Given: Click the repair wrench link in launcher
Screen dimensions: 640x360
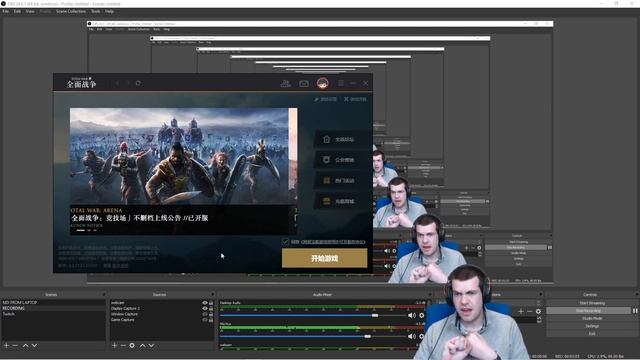Looking at the screenshot, I should [325, 99].
